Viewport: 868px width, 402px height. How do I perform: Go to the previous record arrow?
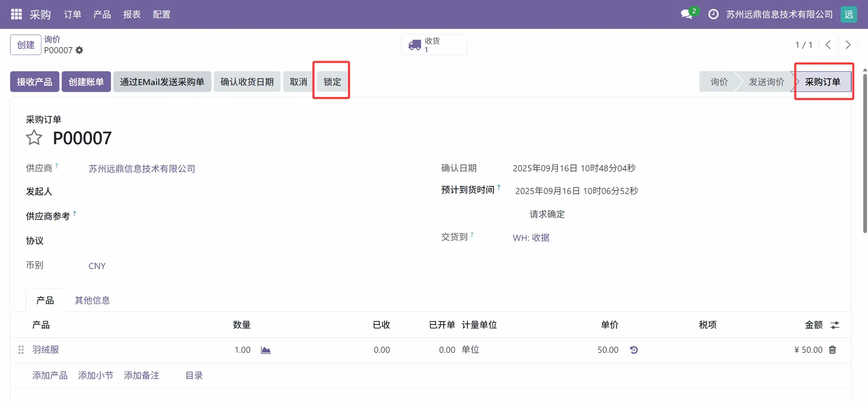point(828,45)
